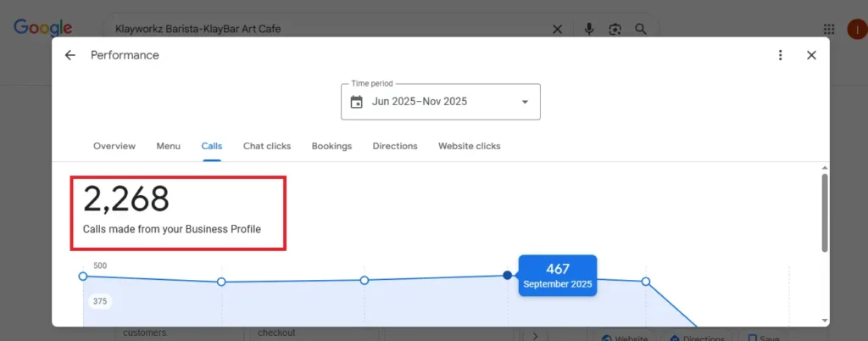Open the Bookings tab

(x=331, y=146)
